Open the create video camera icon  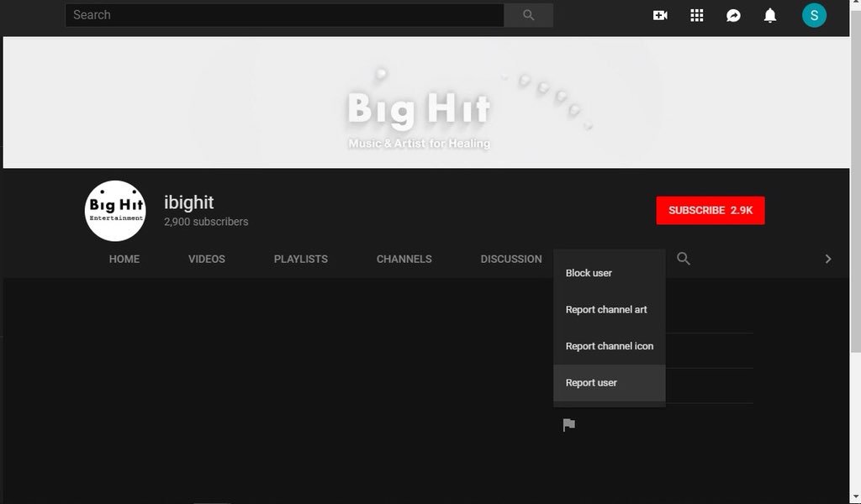[660, 15]
